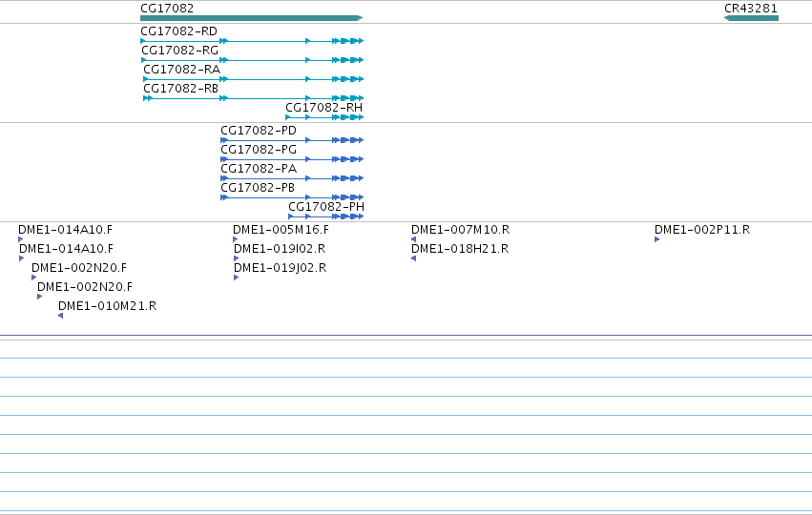Click purple arrow marker under DME1-019I02.R

point(236,258)
